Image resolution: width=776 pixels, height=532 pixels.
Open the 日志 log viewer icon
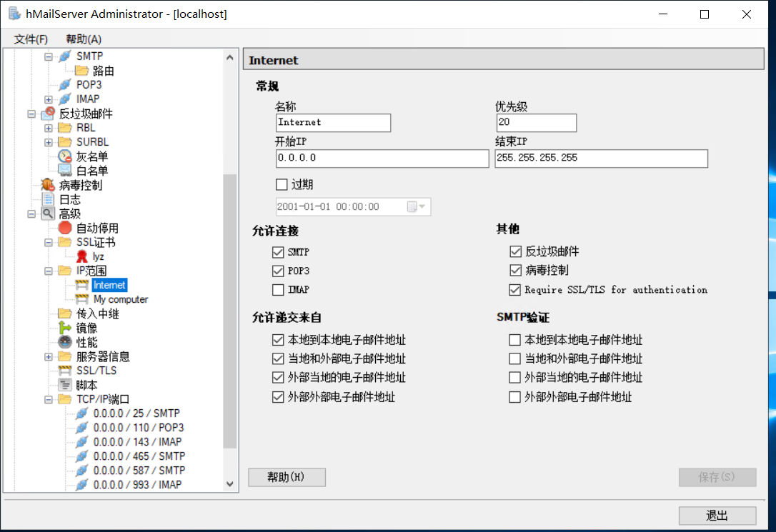[x=46, y=199]
